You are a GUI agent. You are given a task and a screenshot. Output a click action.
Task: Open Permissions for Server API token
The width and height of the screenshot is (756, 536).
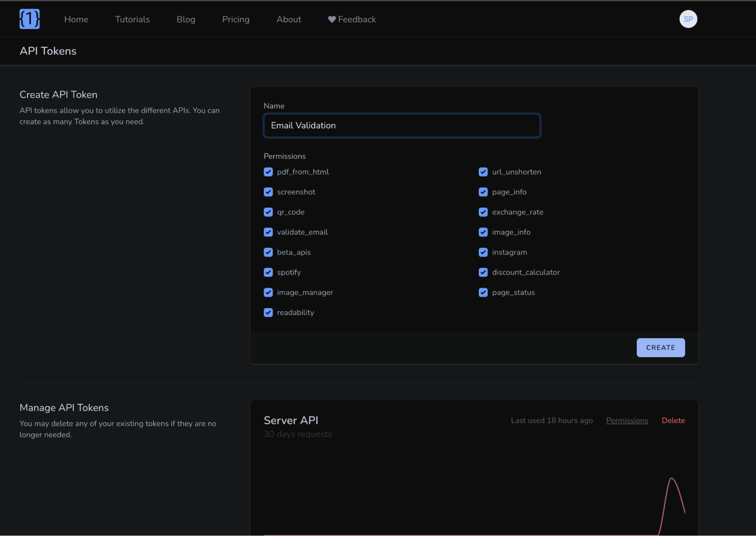627,420
